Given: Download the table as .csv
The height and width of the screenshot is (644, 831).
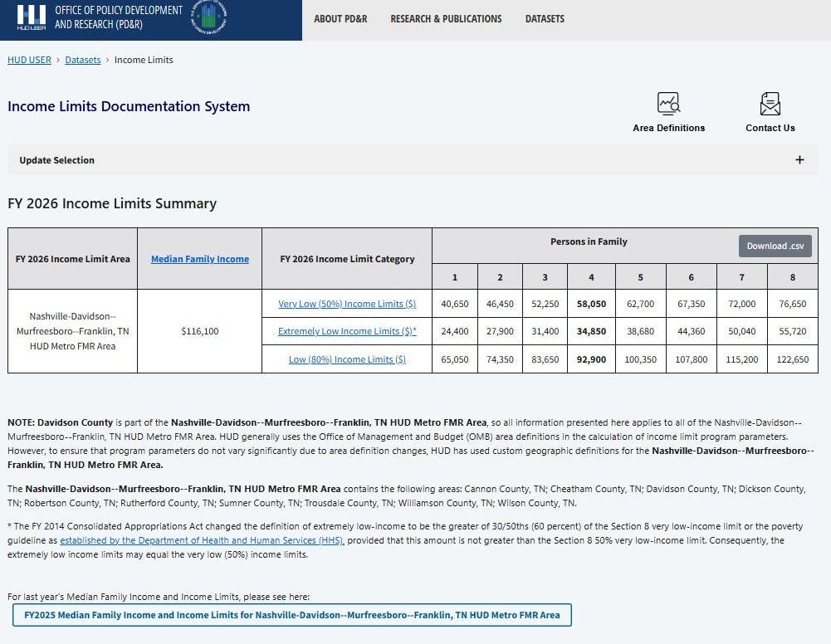Looking at the screenshot, I should 775,246.
